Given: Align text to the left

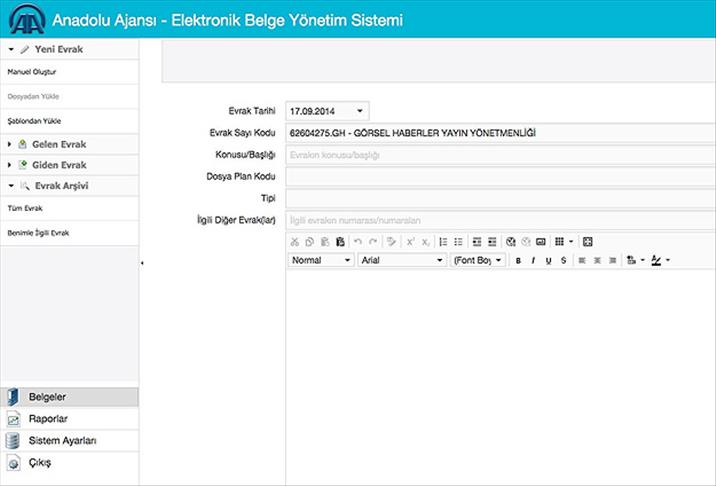Looking at the screenshot, I should coord(582,260).
